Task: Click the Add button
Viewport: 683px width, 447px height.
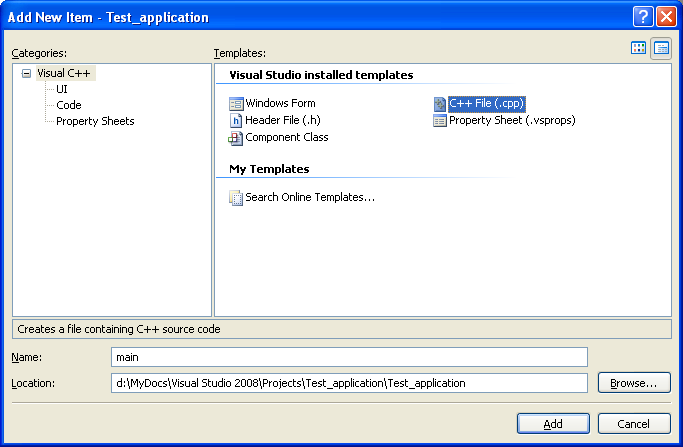Action: [553, 423]
